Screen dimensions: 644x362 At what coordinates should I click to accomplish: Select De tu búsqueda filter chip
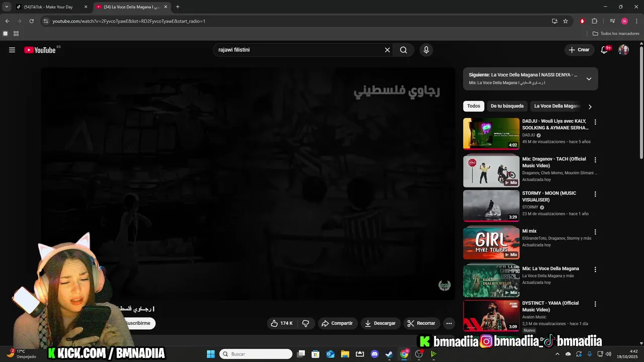507,106
